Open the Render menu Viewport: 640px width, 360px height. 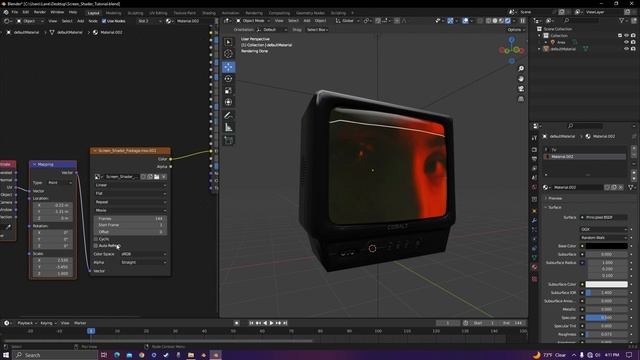40,12
